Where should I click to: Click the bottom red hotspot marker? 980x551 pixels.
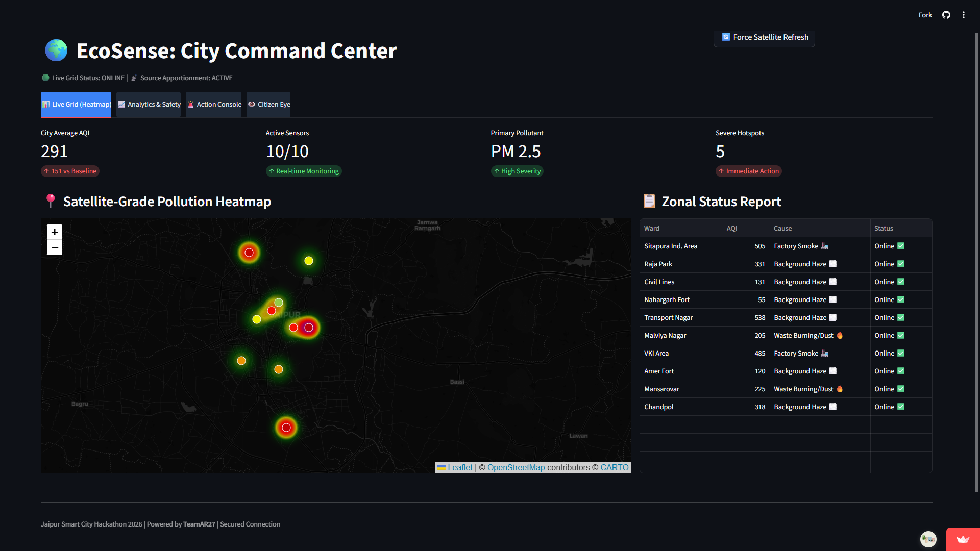tap(286, 428)
